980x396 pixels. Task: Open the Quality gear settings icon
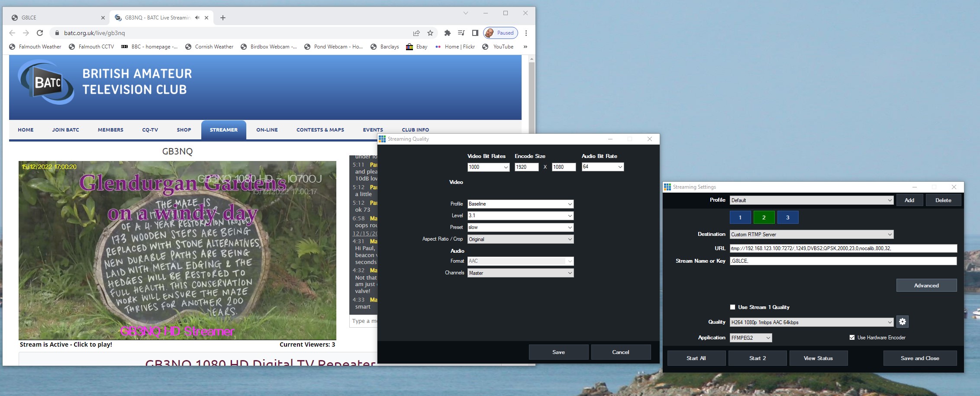click(903, 322)
